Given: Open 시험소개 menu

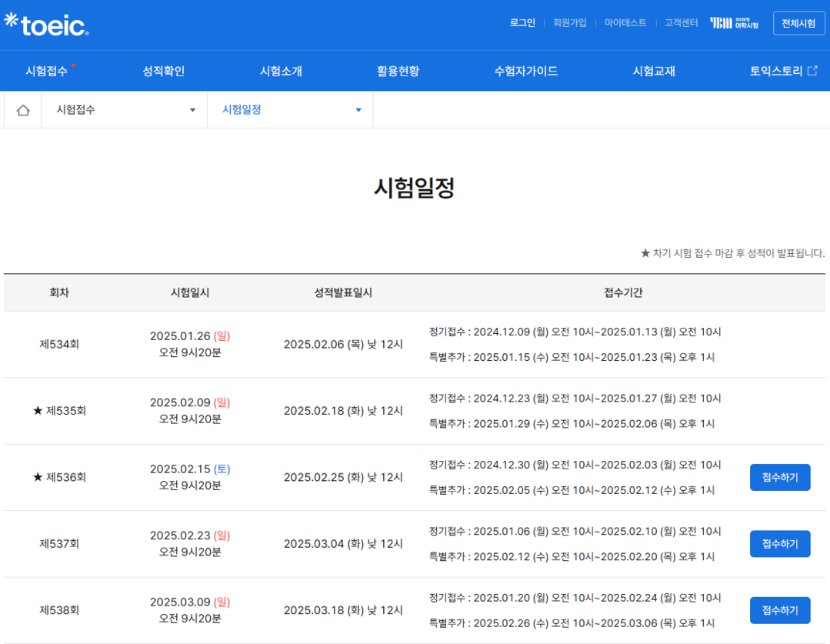Looking at the screenshot, I should 281,72.
